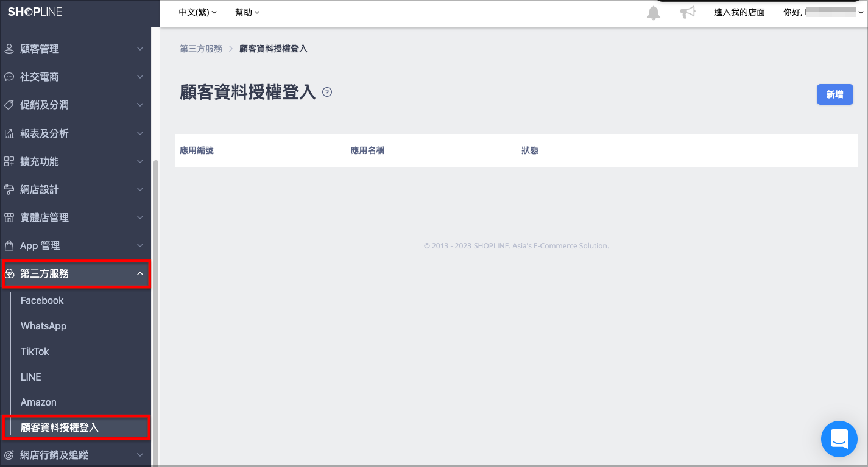Click the 社交電商 chat icon
868x467 pixels.
[9, 77]
